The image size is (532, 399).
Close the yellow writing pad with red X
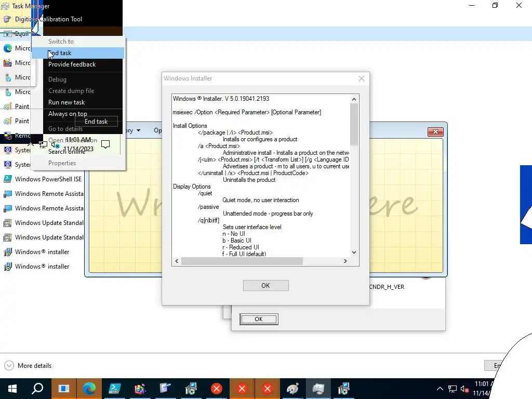[436, 131]
